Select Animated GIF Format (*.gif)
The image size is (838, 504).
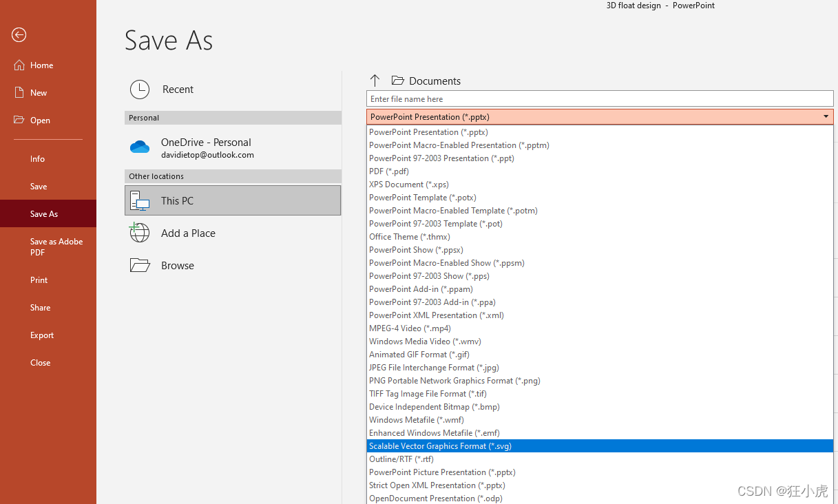point(600,354)
